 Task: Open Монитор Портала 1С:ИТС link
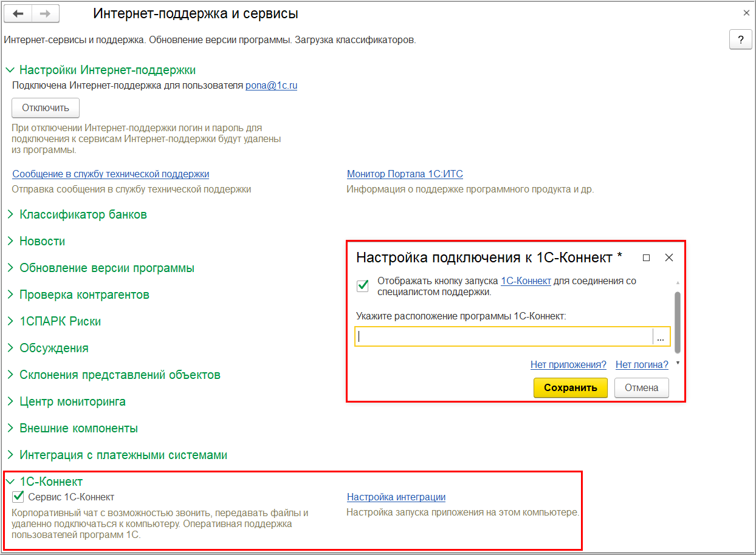[405, 174]
